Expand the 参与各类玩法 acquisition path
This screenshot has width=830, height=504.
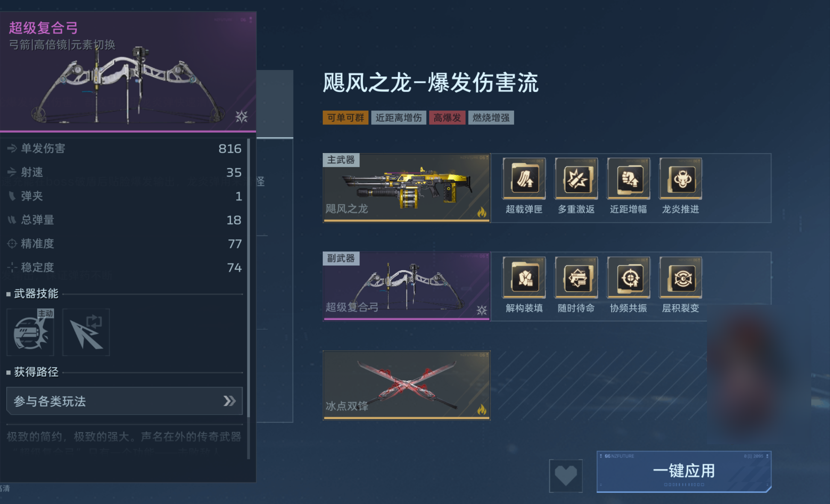click(x=124, y=401)
